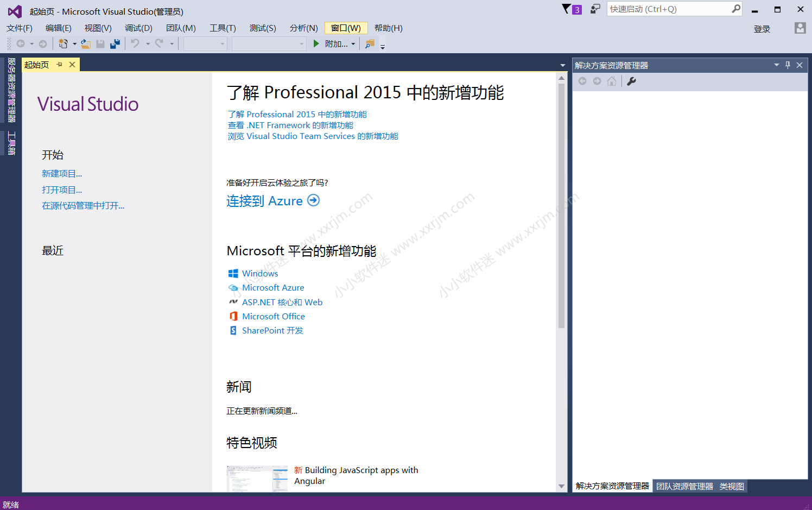Click the Find in Files icon
Screen dimensions: 812x510
pos(370,44)
